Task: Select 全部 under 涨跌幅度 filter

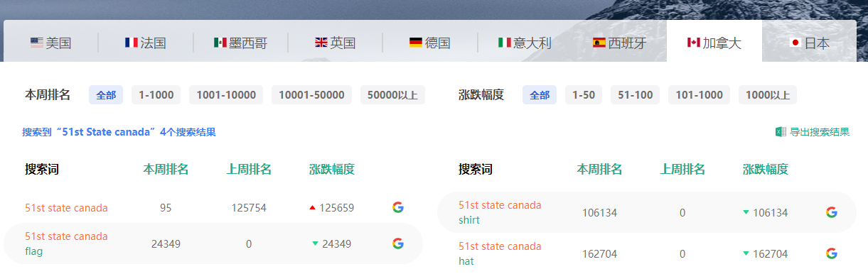Action: coord(540,95)
